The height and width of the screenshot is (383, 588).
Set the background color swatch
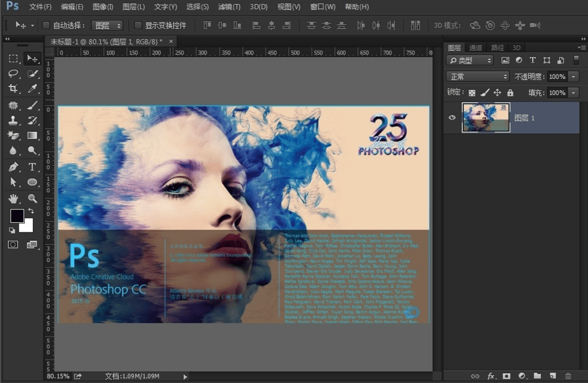click(28, 227)
